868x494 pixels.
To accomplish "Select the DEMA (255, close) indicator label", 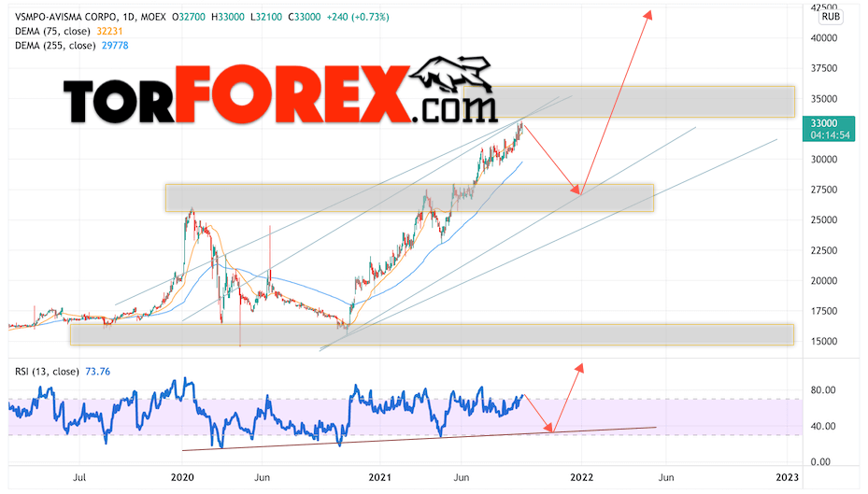I will [x=55, y=46].
